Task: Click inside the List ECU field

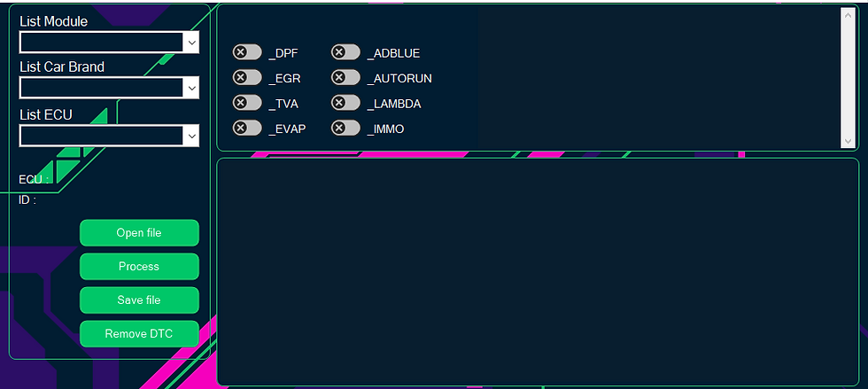Action: pos(109,136)
